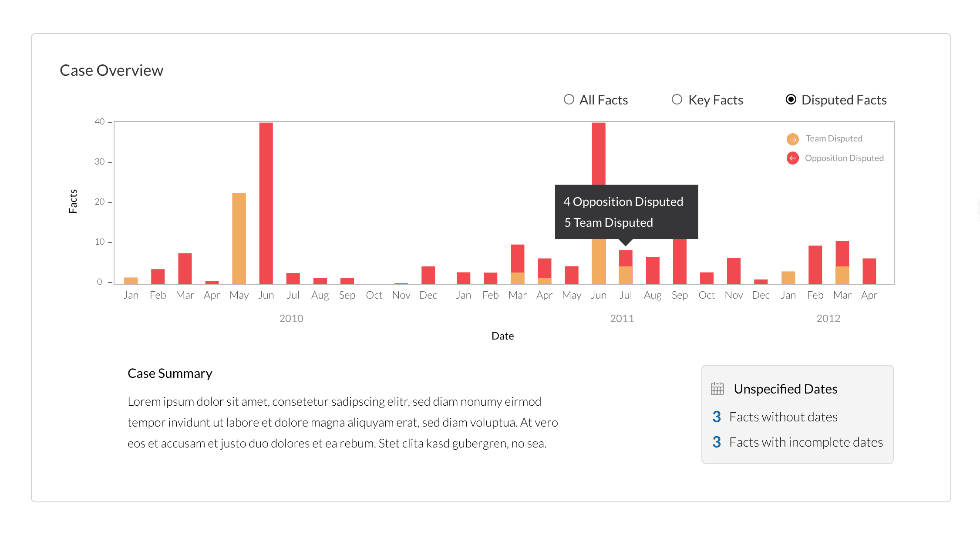Click the July 2011 stacked bar
980x535 pixels.
626,267
